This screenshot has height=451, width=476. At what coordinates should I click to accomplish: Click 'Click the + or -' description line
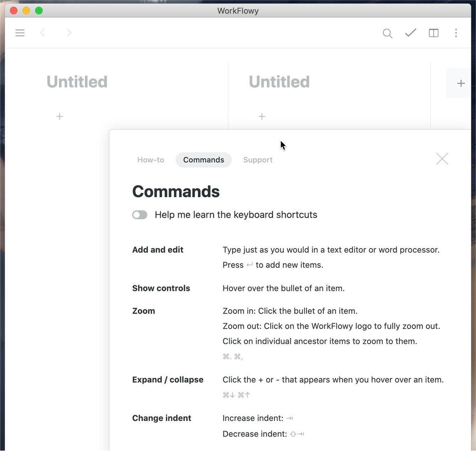tap(333, 380)
